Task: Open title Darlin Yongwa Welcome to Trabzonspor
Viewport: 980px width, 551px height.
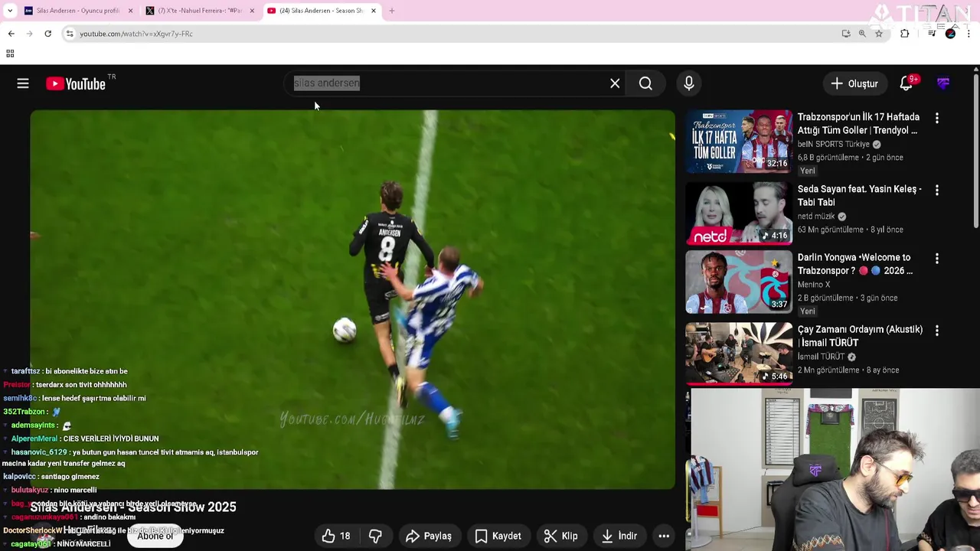Action: coord(854,264)
